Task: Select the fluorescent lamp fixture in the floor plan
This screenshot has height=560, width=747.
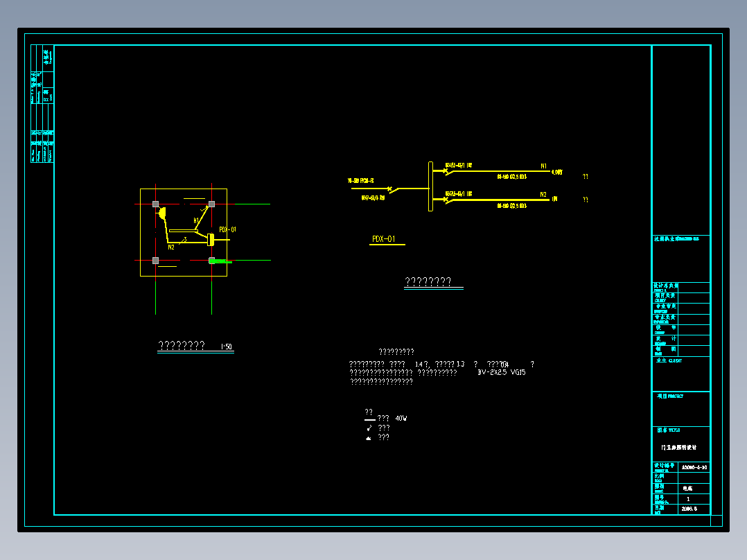Action: pos(184,231)
